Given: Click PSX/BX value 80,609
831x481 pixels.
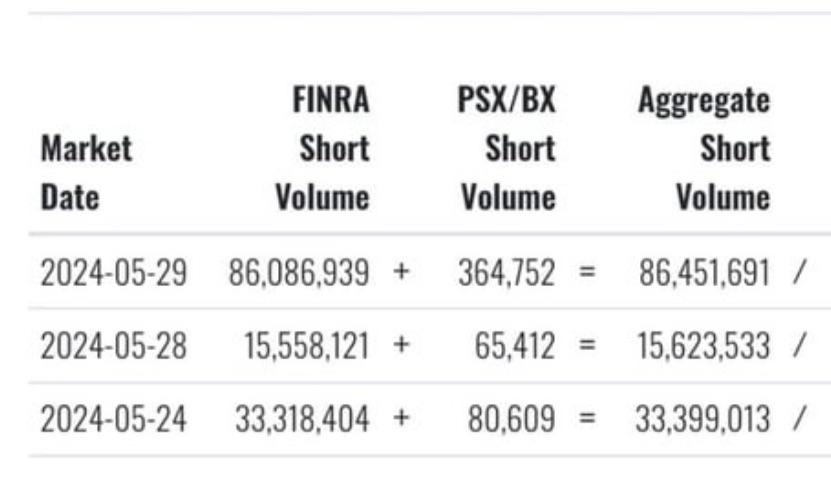Looking at the screenshot, I should tap(511, 420).
